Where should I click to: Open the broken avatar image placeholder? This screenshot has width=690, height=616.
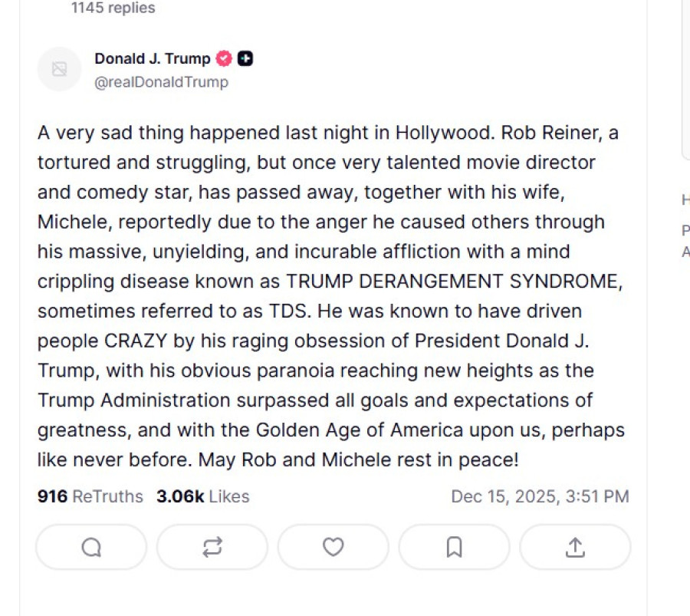click(59, 69)
